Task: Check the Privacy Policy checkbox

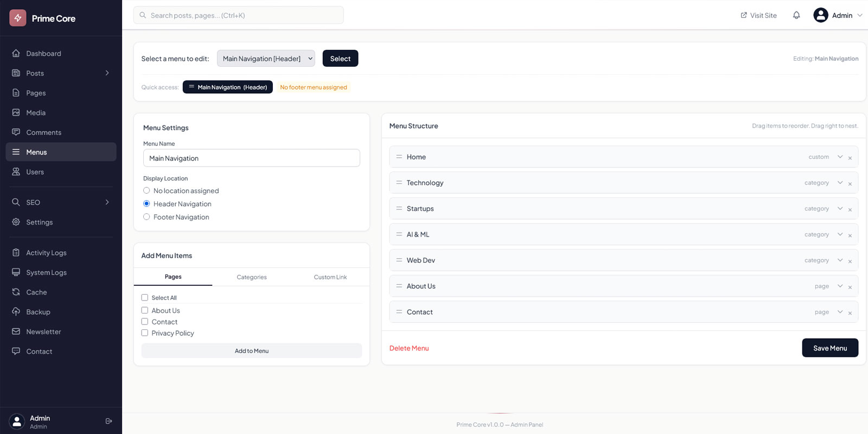Action: click(x=145, y=333)
